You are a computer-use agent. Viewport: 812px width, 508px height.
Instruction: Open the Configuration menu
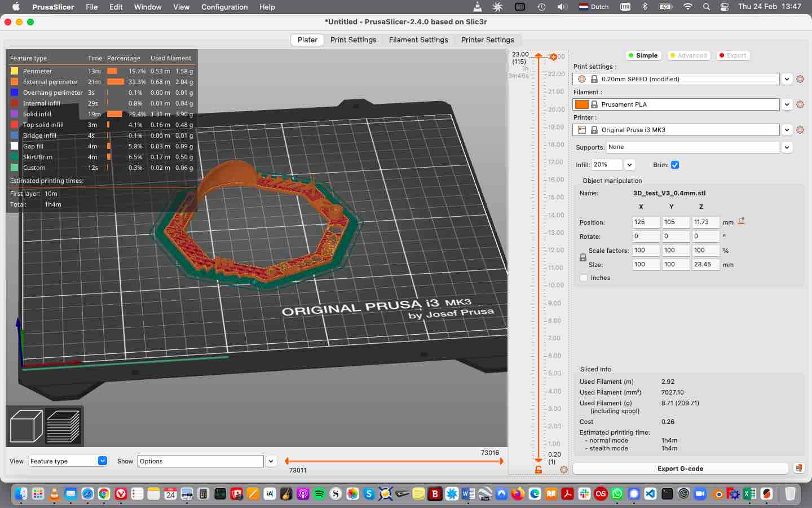224,7
